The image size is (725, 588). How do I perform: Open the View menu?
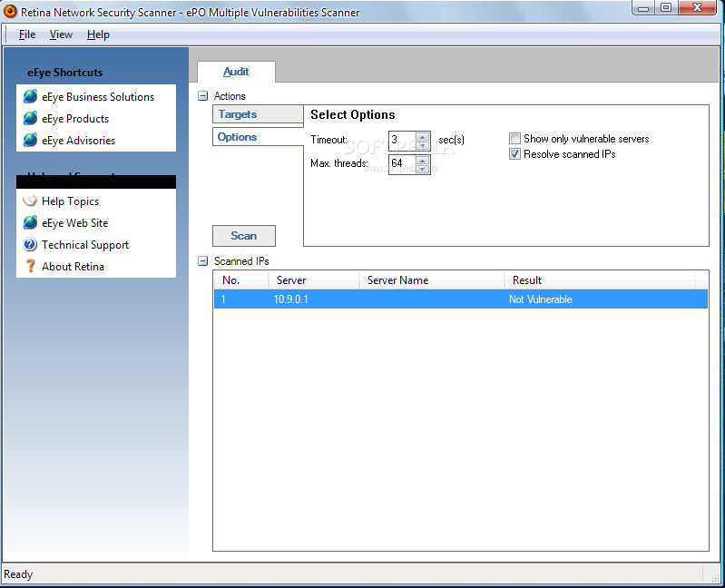pyautogui.click(x=61, y=34)
